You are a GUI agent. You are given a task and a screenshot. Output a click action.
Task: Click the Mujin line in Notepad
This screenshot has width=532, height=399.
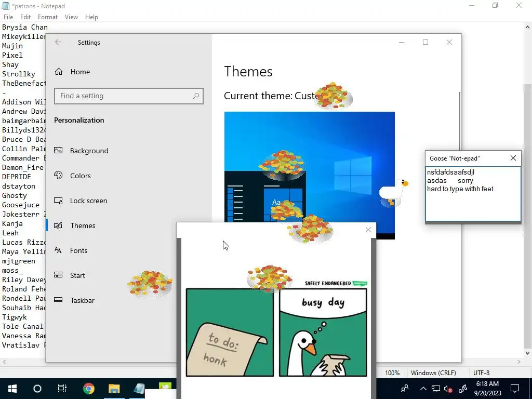[x=12, y=46]
